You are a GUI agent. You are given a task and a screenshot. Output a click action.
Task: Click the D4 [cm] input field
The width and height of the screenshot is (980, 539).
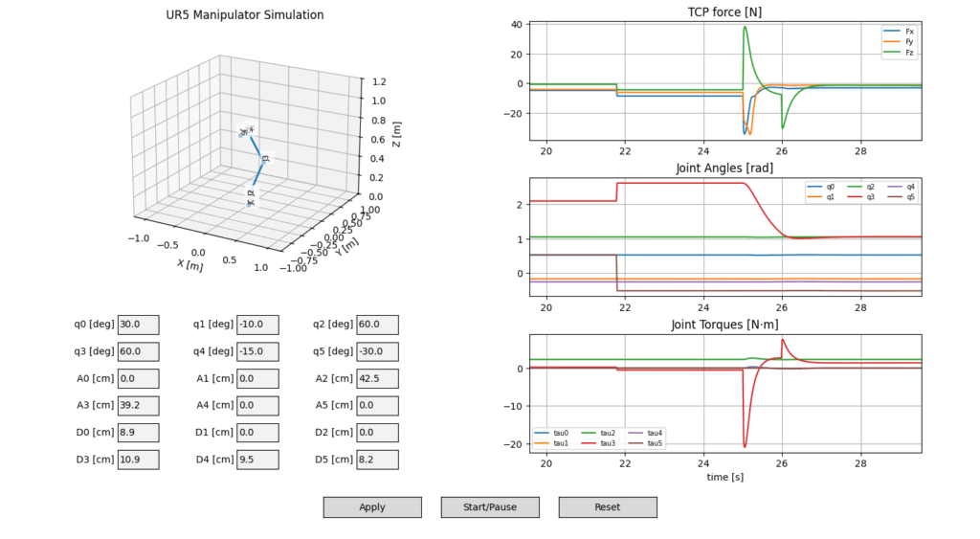[x=257, y=460]
